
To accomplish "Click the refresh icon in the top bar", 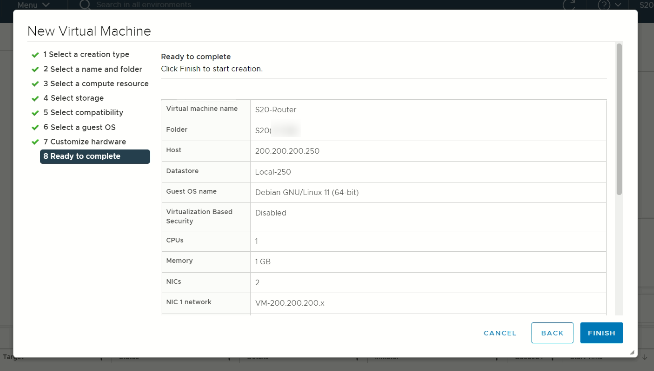I will [x=569, y=5].
